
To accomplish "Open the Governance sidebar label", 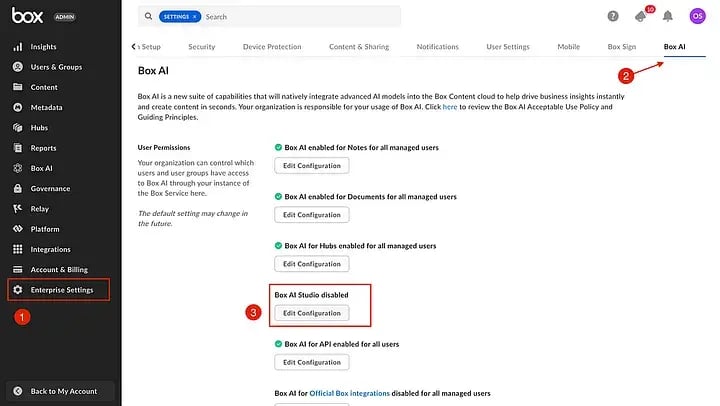I will (x=51, y=189).
